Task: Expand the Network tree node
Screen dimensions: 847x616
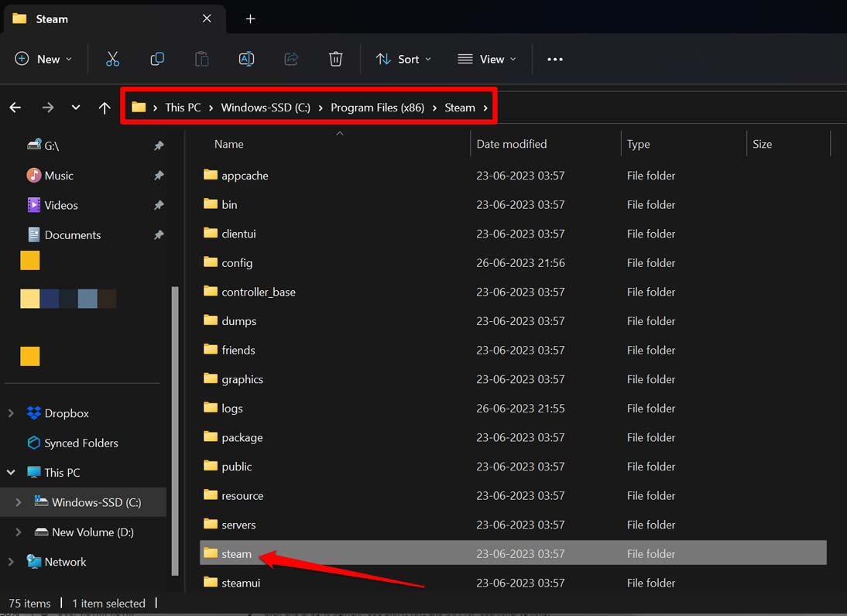Action: point(11,562)
